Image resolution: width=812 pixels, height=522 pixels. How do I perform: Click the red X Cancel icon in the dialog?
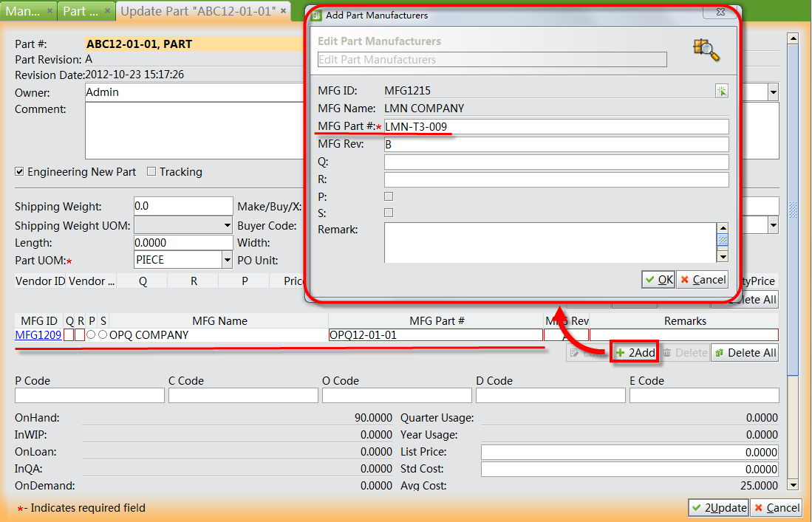pyautogui.click(x=685, y=280)
